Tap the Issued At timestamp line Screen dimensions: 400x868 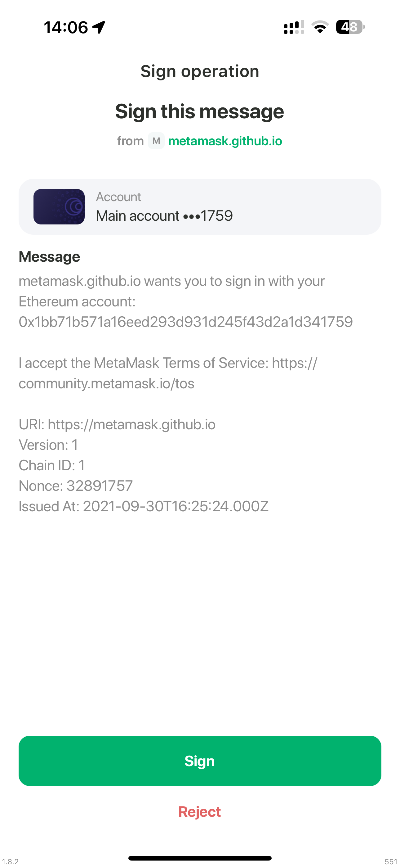click(x=144, y=506)
